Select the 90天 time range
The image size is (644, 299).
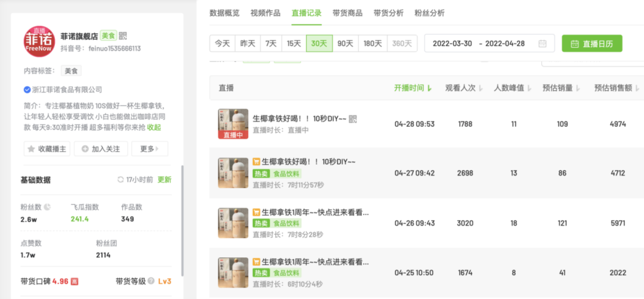coord(345,43)
